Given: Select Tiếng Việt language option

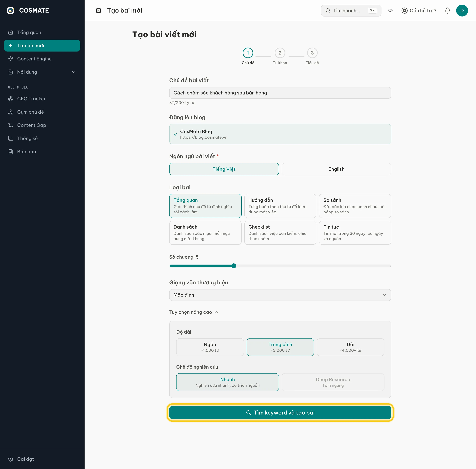Looking at the screenshot, I should 224,169.
